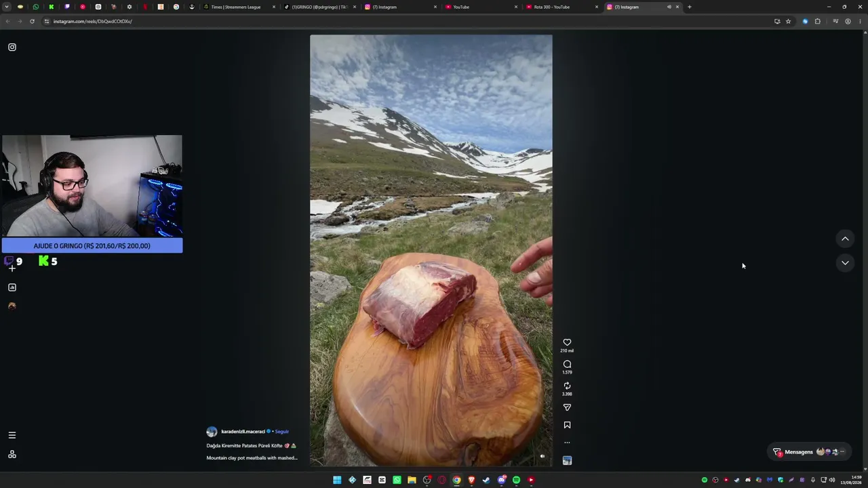Open WhatsApp from the taskbar
This screenshot has height=488, width=868.
tap(397, 480)
